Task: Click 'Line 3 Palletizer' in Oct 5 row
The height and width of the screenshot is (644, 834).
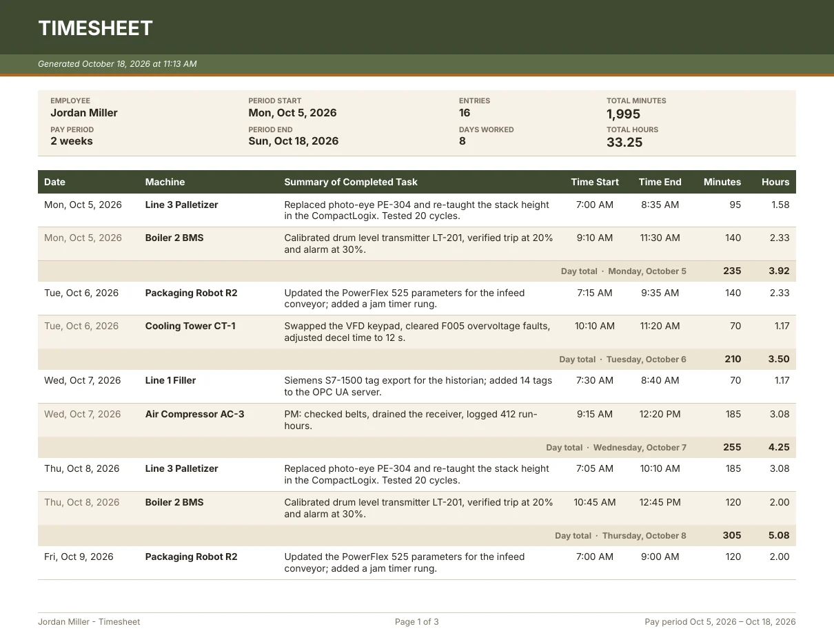Action: click(181, 205)
